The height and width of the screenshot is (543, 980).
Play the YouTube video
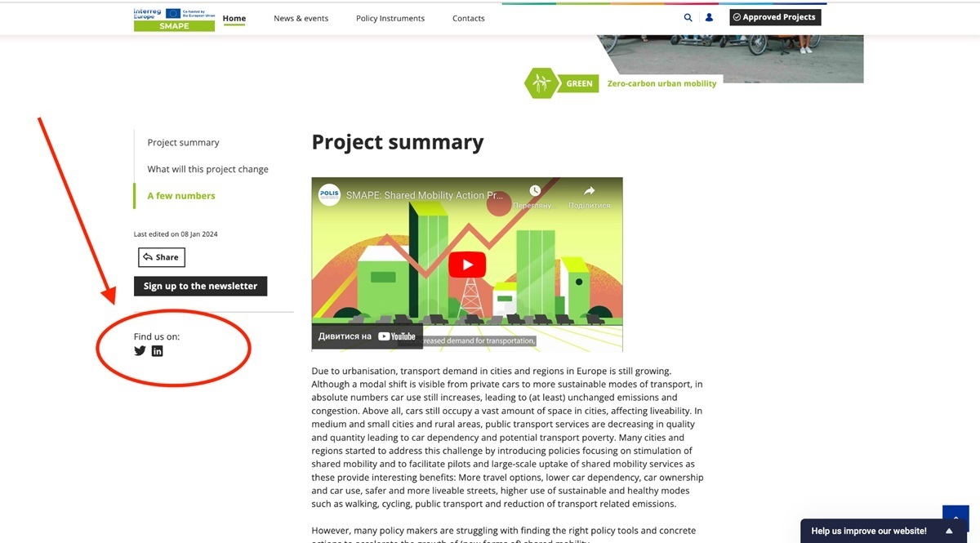click(x=467, y=265)
